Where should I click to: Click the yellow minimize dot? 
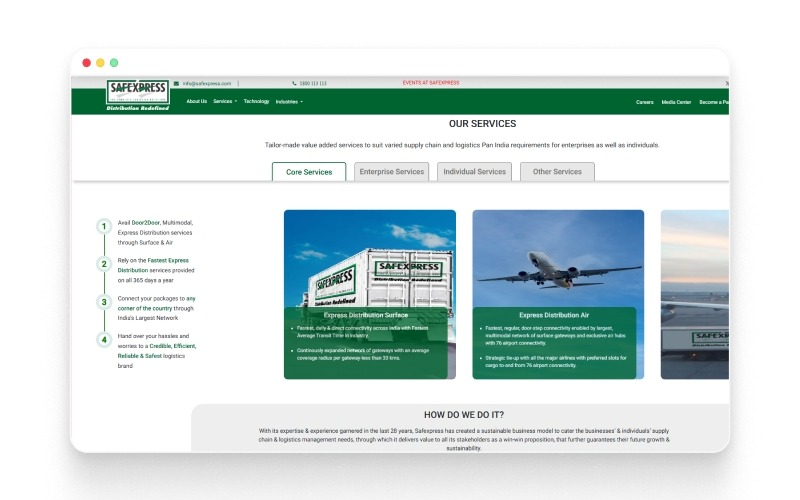101,63
